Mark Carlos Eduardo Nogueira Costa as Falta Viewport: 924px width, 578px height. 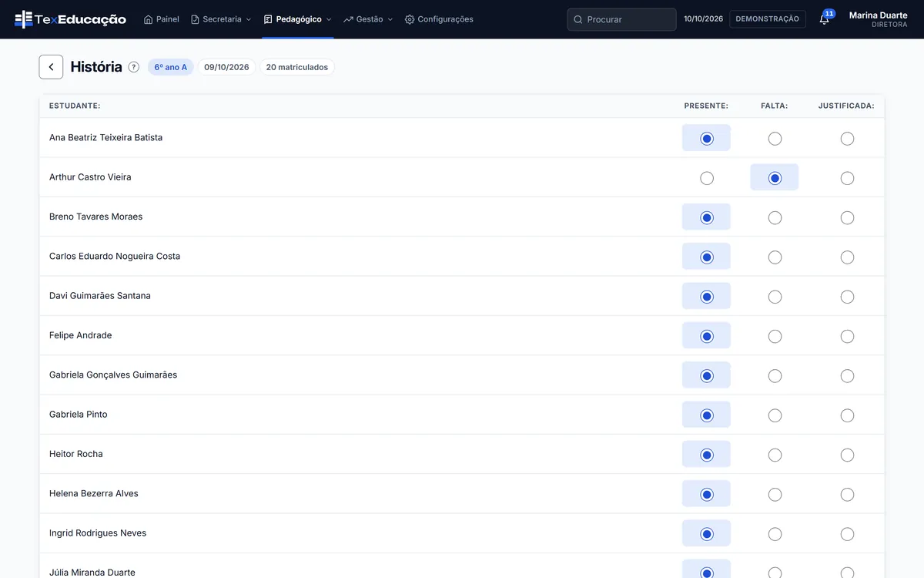tap(775, 257)
